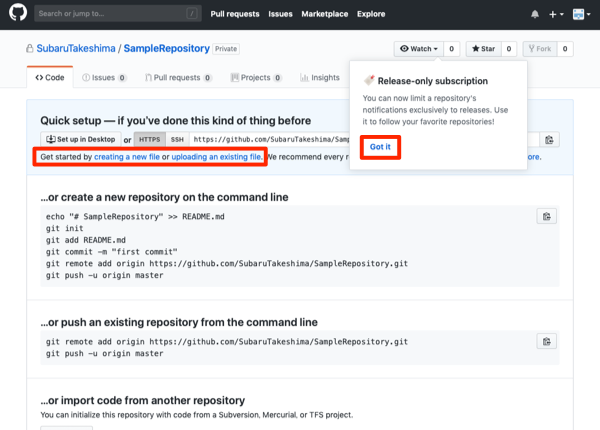Screen dimensions: 600x430
Task: Select the HTTPS clone option
Action: (x=150, y=140)
